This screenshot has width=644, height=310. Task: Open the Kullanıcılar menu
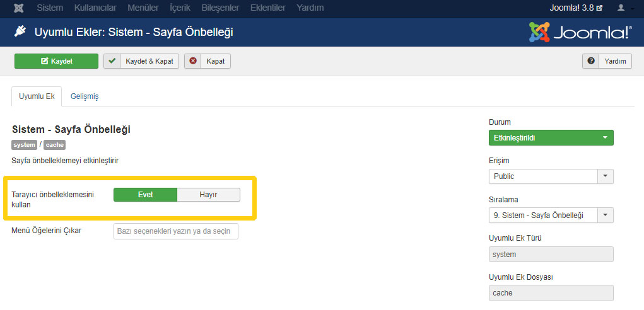(x=95, y=8)
